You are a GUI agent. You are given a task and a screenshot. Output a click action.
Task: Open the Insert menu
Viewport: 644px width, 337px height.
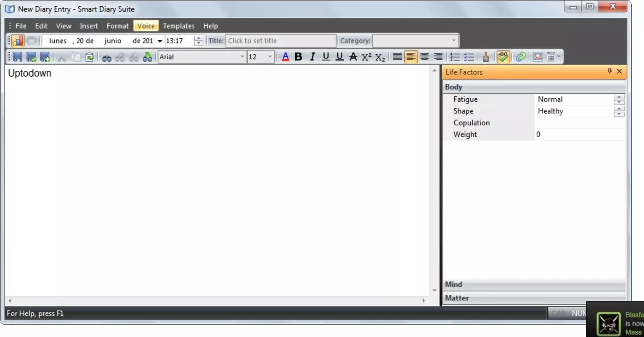(89, 26)
